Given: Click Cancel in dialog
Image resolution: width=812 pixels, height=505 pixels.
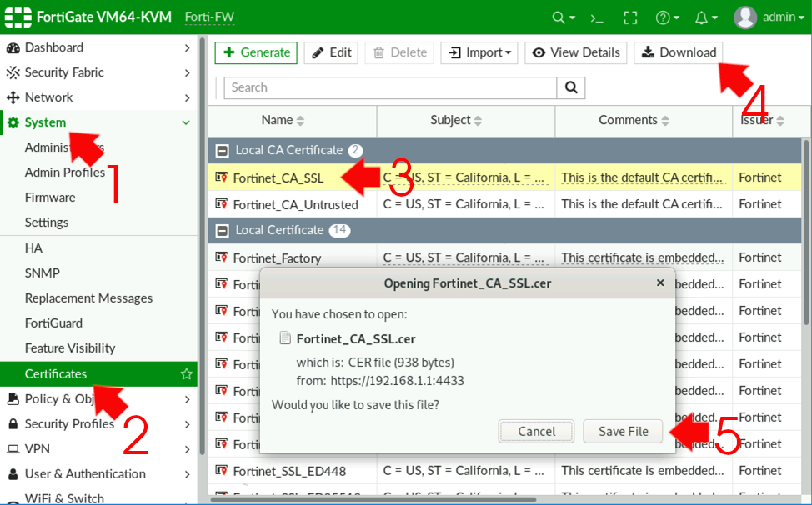Looking at the screenshot, I should coord(537,431).
